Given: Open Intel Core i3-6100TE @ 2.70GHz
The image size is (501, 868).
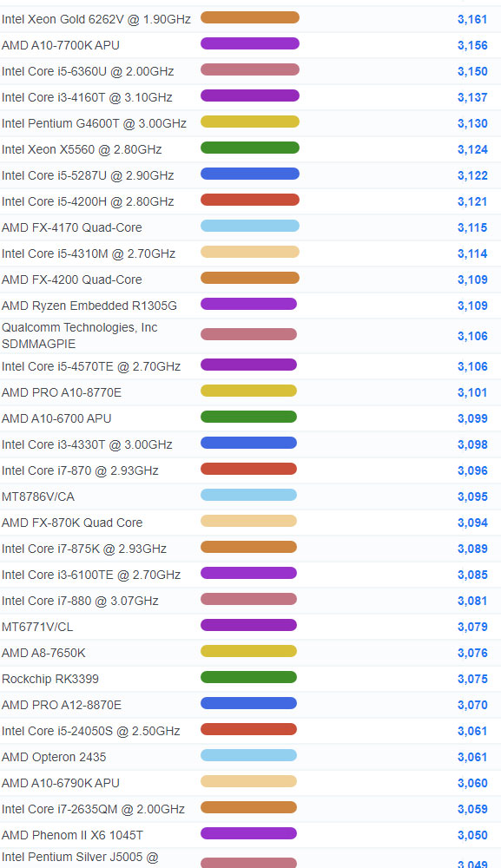Looking at the screenshot, I should click(91, 575).
